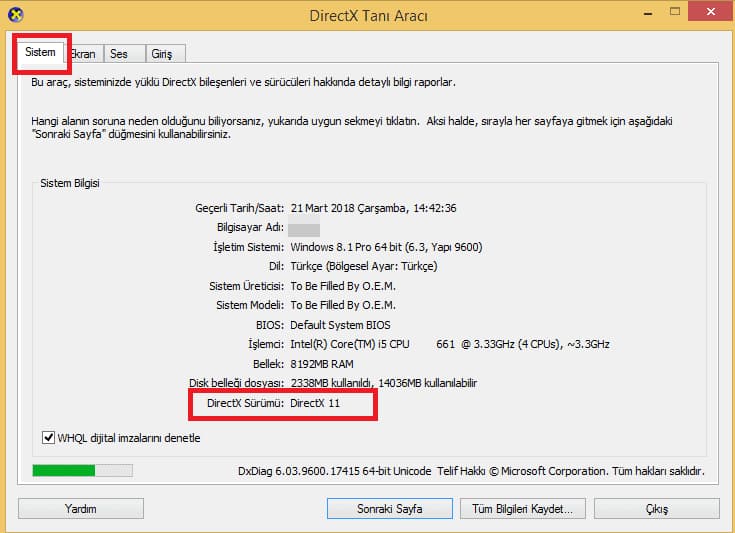
Task: Click the hidden Bilgisayar Adı value
Action: click(304, 229)
